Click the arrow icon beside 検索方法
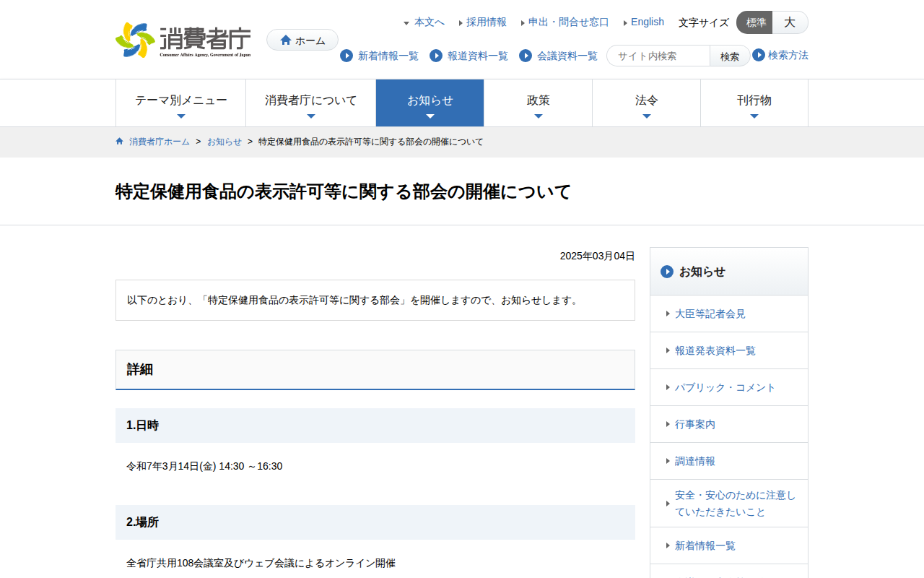 tap(759, 55)
